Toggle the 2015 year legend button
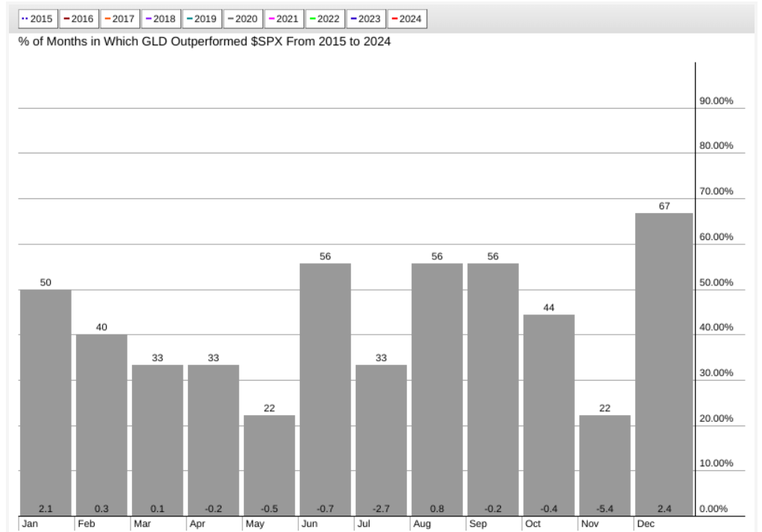This screenshot has width=762, height=532. pos(38,19)
